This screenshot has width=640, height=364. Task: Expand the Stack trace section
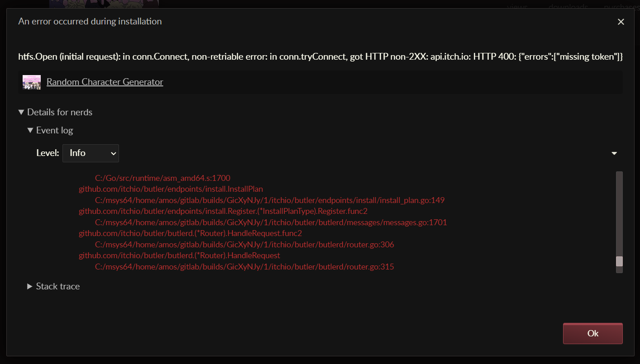pyautogui.click(x=53, y=286)
